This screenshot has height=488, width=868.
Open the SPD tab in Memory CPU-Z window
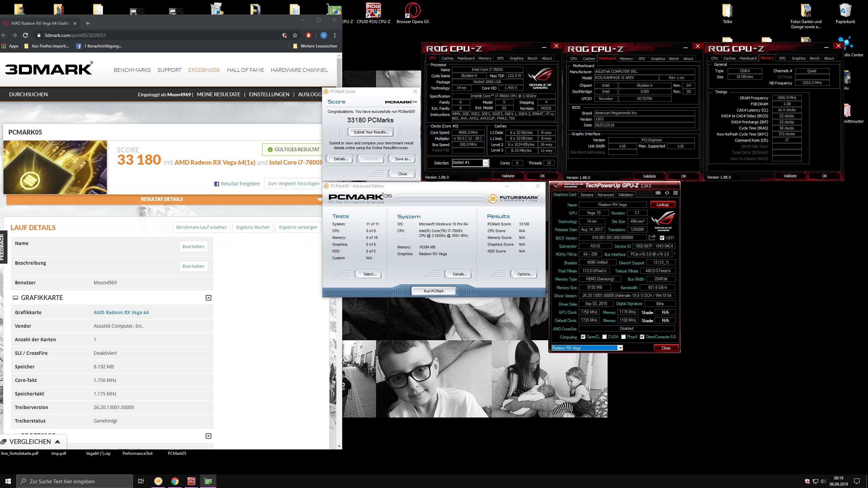[782, 58]
